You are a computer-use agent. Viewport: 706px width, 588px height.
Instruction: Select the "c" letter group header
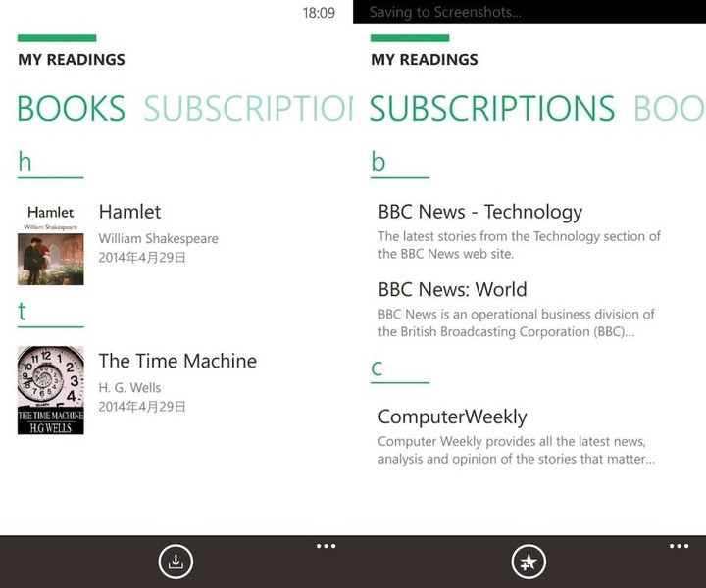tap(378, 368)
